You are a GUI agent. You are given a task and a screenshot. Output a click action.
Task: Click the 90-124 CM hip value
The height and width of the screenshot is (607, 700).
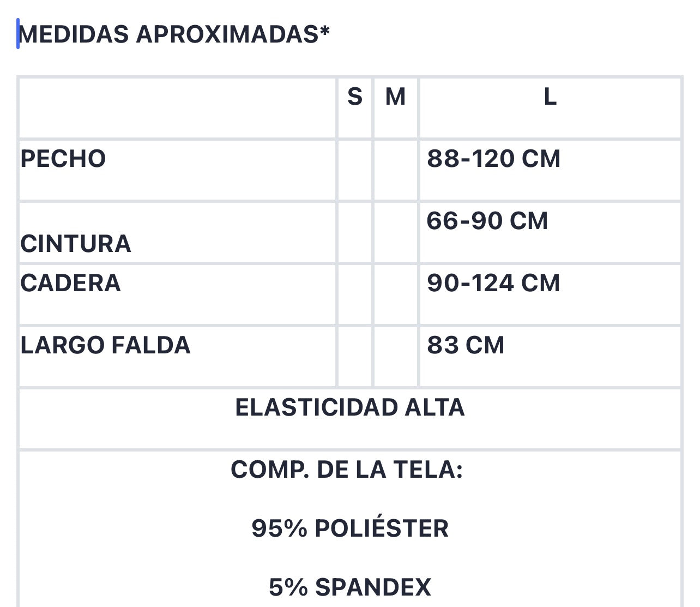click(493, 283)
